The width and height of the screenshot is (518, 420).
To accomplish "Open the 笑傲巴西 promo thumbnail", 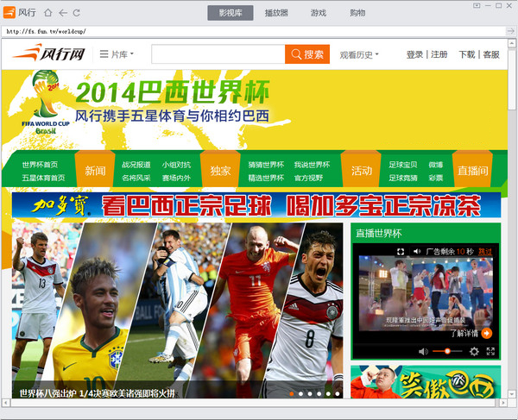I will pyautogui.click(x=426, y=382).
